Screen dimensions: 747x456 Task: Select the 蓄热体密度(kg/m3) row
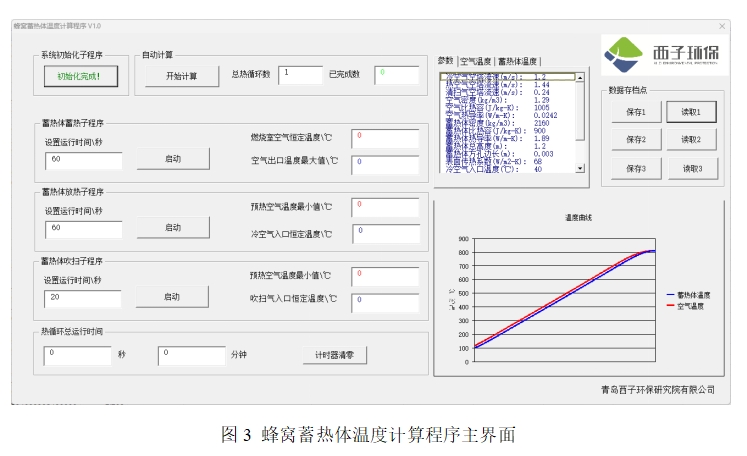click(x=508, y=123)
